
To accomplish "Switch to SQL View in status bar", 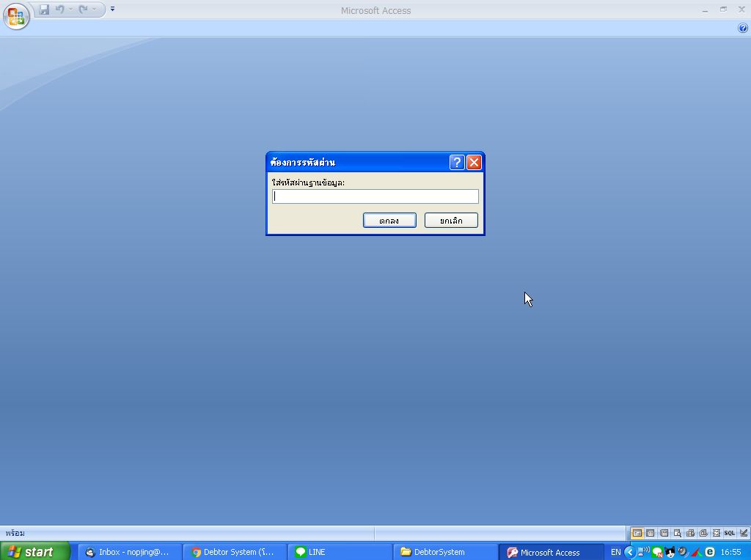I will [x=730, y=533].
